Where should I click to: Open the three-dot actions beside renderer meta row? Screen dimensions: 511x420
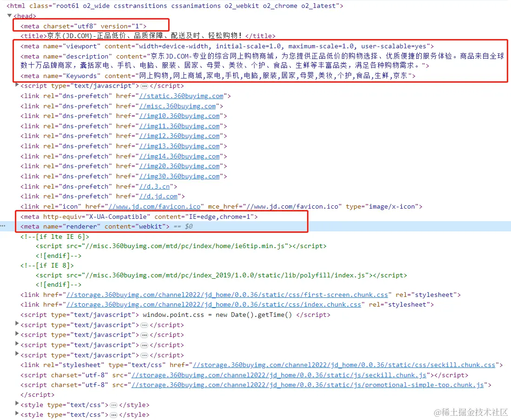(x=3, y=225)
